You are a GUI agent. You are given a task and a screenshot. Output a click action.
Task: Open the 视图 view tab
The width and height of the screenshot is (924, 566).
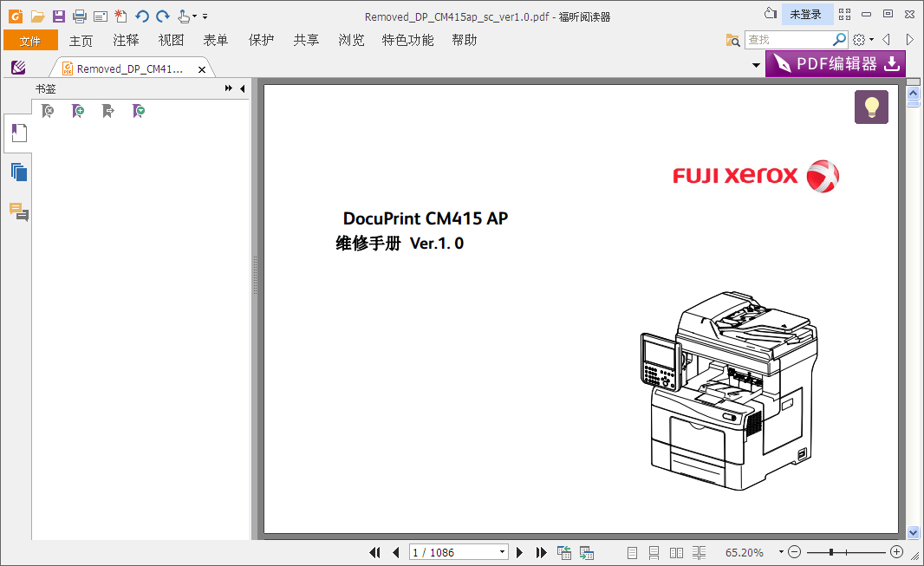pyautogui.click(x=171, y=41)
